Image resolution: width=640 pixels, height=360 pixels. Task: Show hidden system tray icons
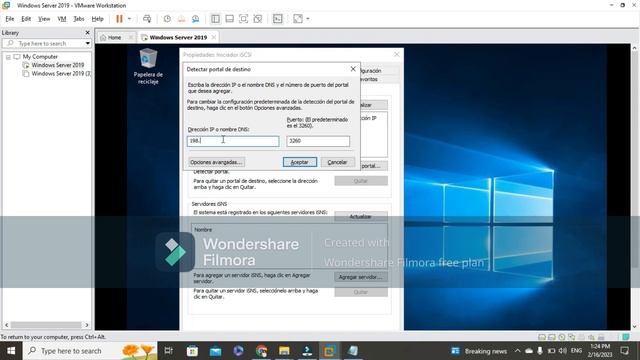(x=518, y=351)
